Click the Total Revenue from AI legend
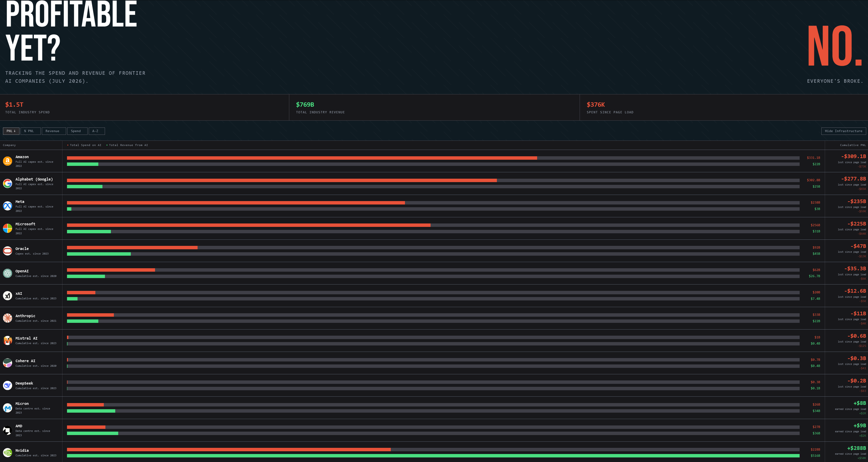This screenshot has width=868, height=462. point(127,145)
